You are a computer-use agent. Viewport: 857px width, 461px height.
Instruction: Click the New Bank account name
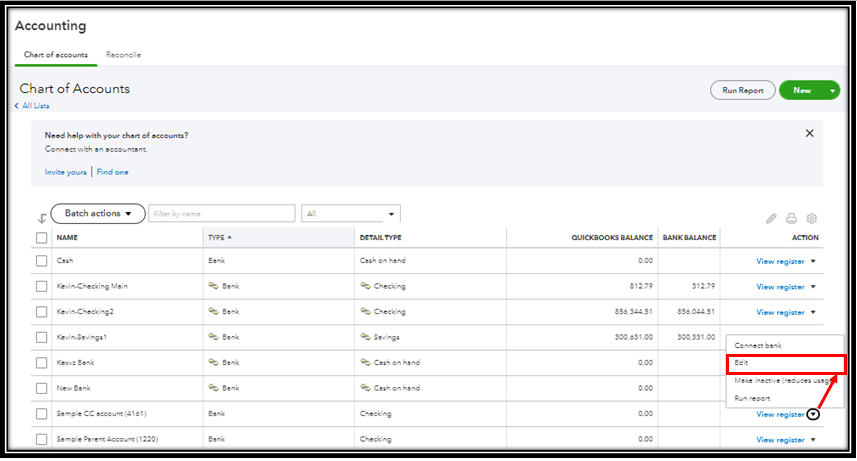(74, 388)
